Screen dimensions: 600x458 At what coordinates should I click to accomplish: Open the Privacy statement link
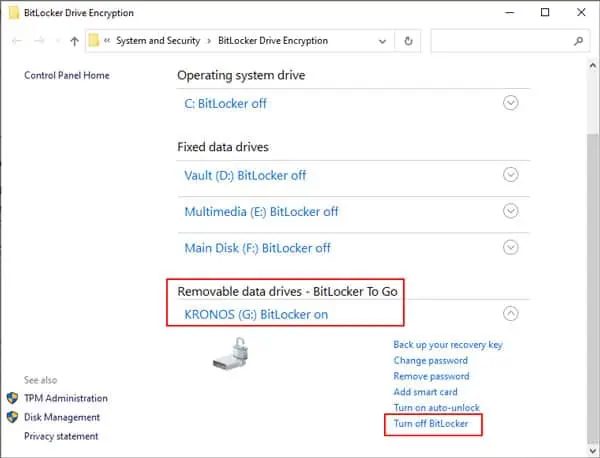click(x=61, y=436)
